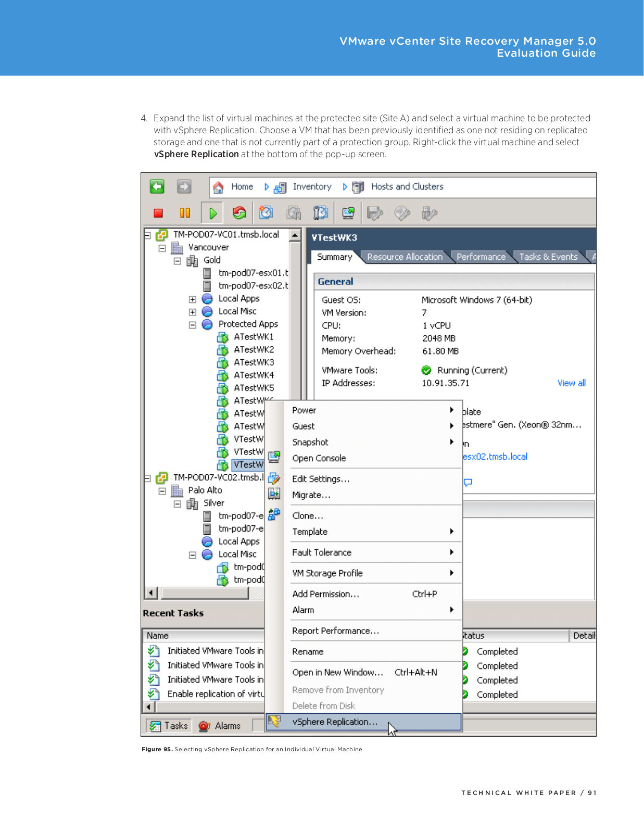Click the inventory tree horizontal scroll-left arrow

151,593
